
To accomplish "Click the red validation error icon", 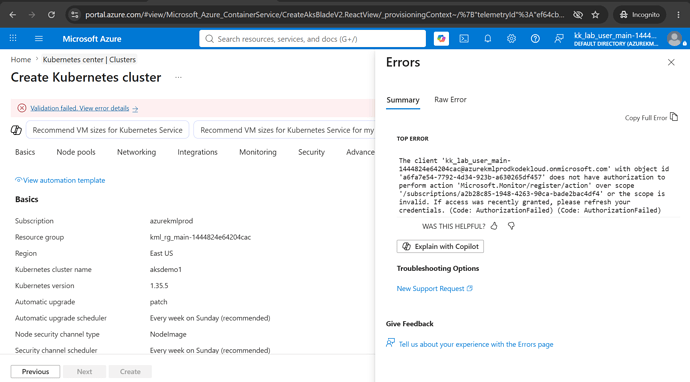I will pos(22,108).
